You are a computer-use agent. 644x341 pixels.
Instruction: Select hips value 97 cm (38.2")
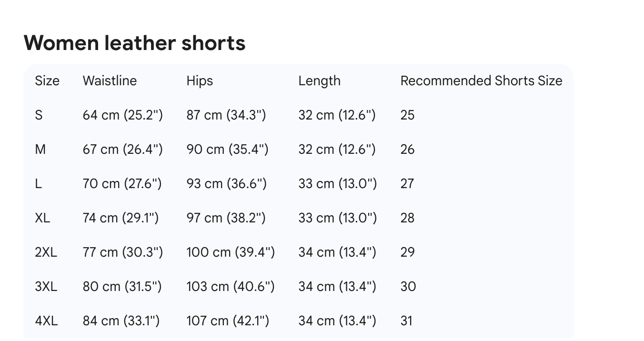(x=226, y=218)
